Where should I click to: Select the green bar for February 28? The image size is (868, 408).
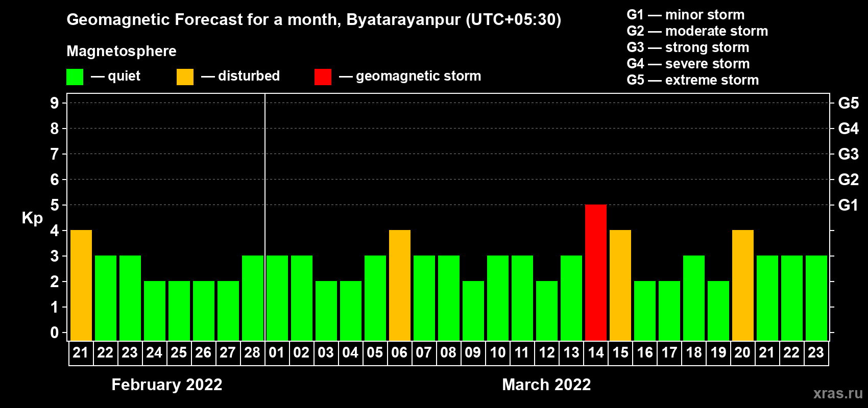[253, 298]
